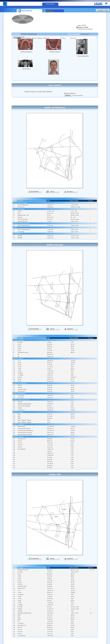Click the RadioExame logo

23,19
